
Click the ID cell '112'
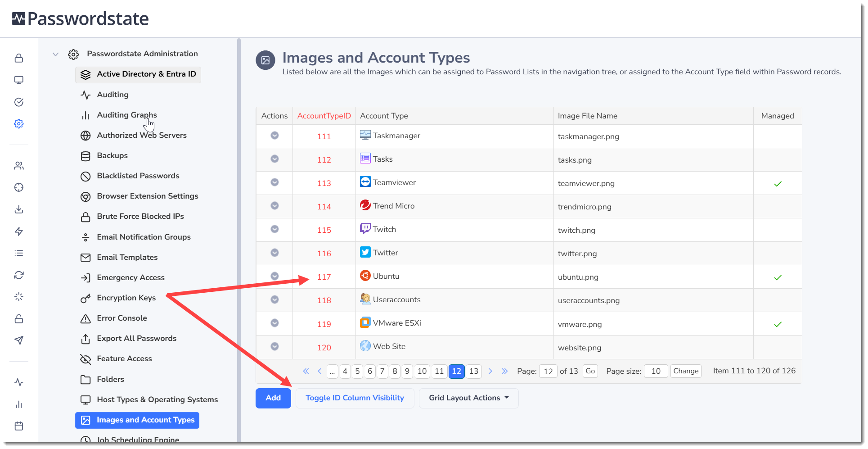tap(324, 160)
